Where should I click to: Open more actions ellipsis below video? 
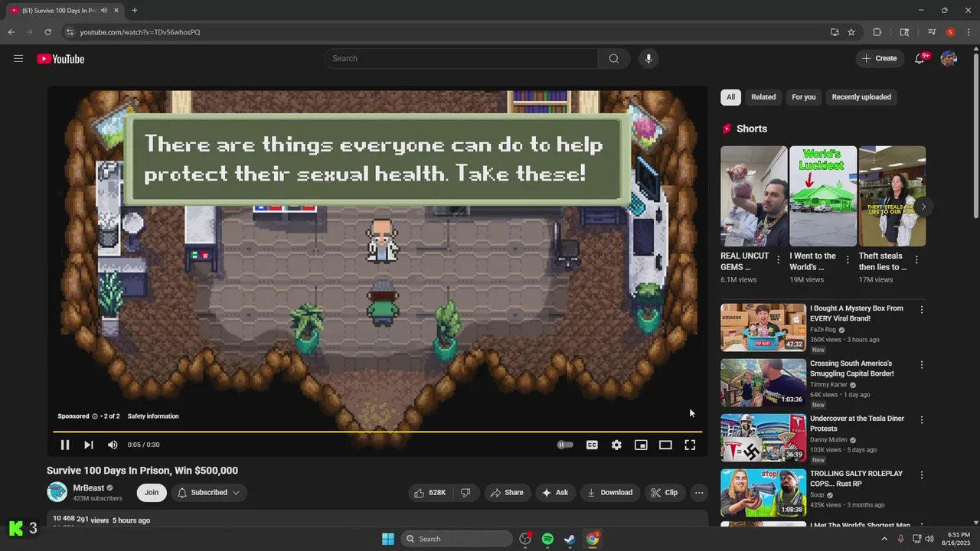click(x=699, y=493)
